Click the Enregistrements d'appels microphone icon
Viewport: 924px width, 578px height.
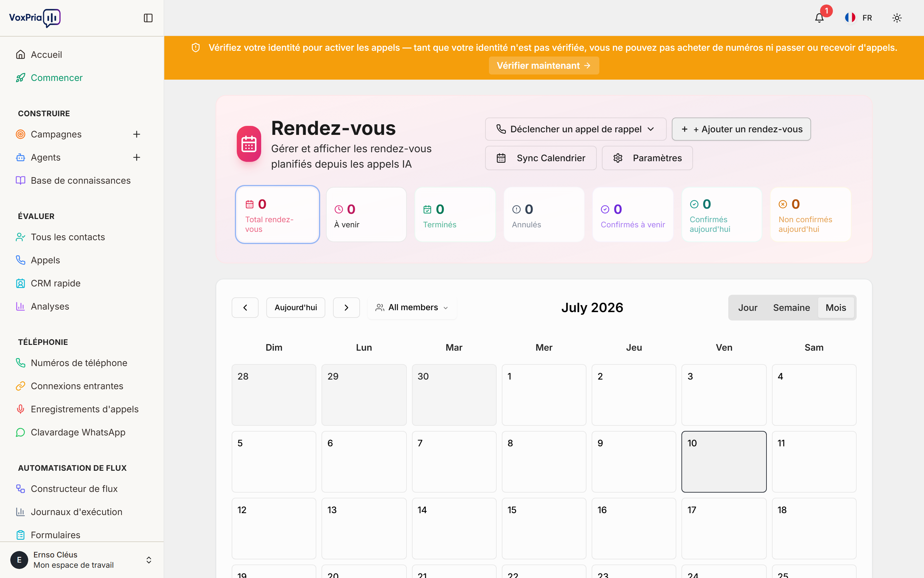coord(21,409)
